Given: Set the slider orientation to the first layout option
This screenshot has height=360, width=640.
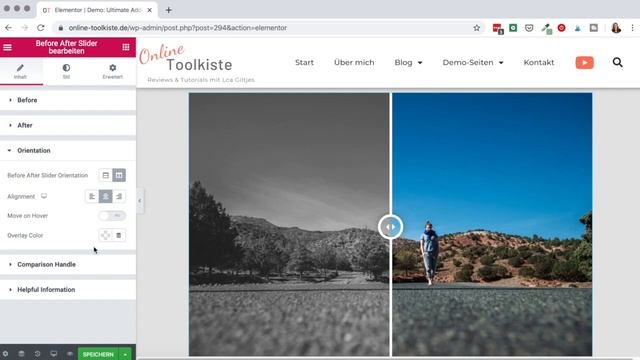Looking at the screenshot, I should coord(106,175).
